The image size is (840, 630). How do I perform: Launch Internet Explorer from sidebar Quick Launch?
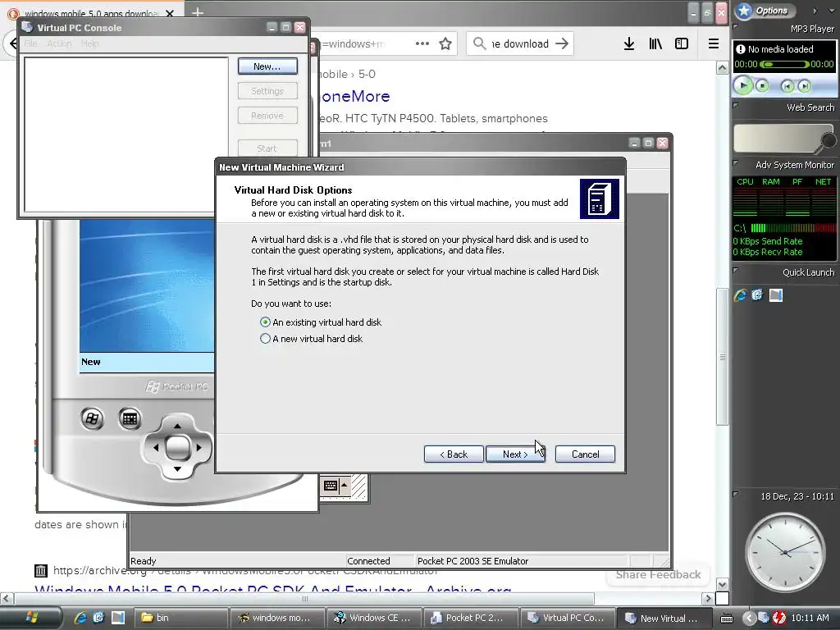coord(741,294)
